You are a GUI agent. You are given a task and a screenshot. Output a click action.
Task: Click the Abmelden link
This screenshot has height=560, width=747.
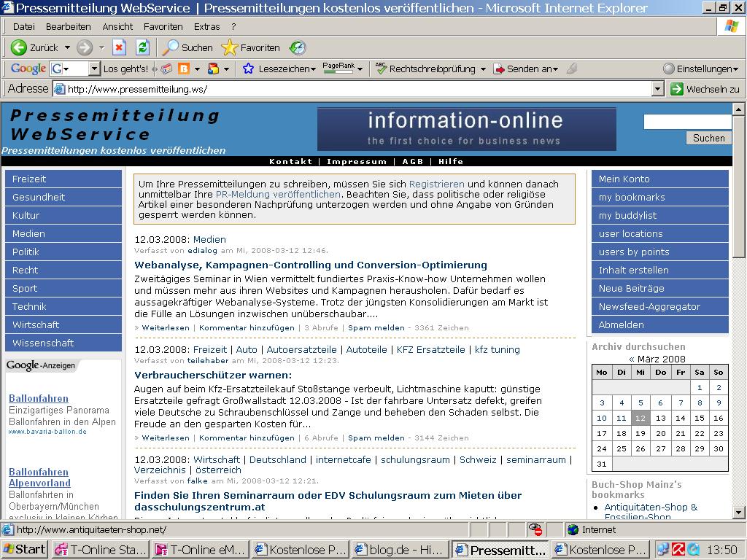[x=659, y=324]
